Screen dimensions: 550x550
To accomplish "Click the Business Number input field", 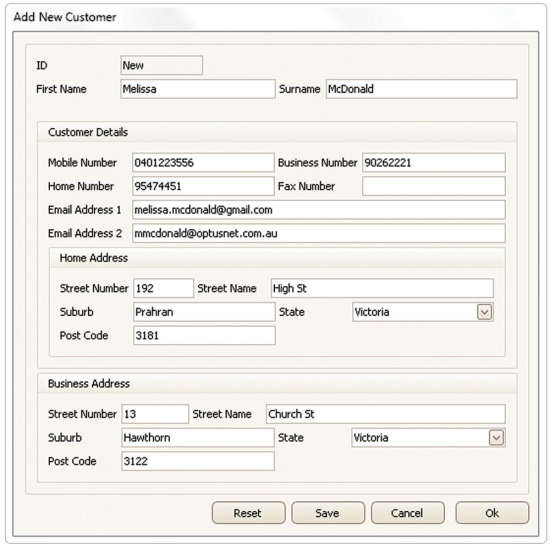I will pos(434,162).
